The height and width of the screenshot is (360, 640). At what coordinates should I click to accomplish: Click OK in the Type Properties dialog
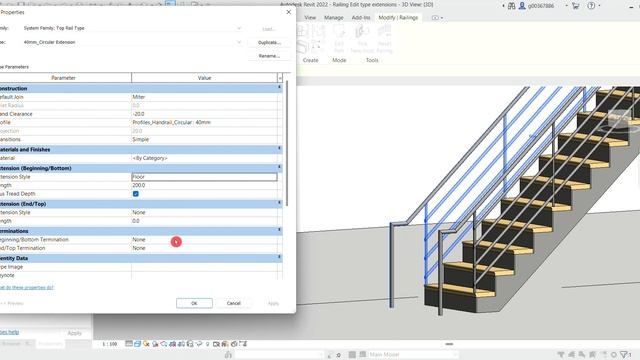tap(194, 303)
